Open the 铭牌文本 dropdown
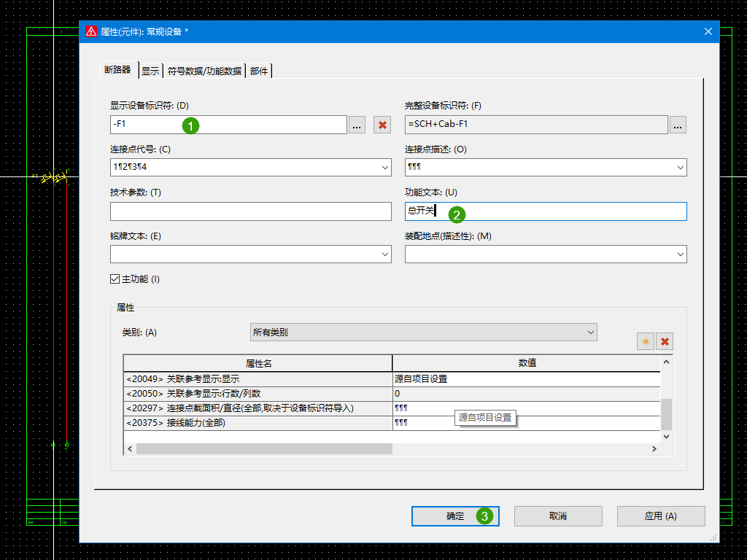Screen dimensions: 747x560 385,254
